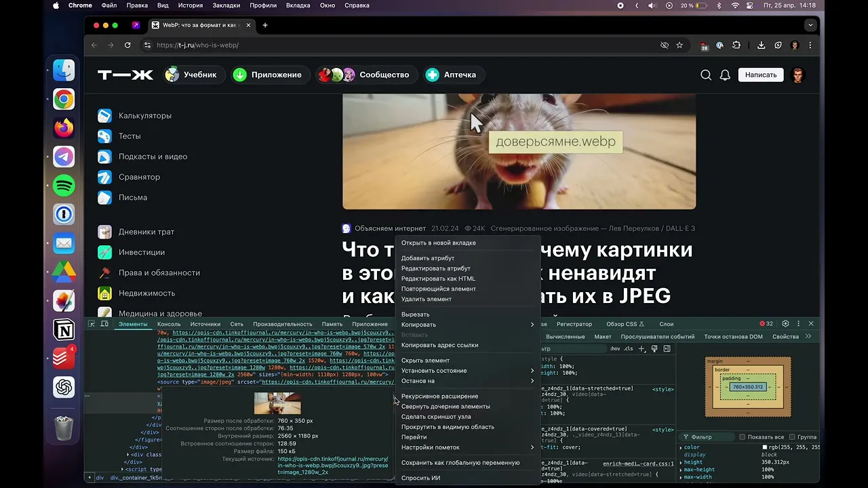Viewport: 868px width, 488px height.
Task: Bookmark this page with star icon
Action: click(679, 45)
